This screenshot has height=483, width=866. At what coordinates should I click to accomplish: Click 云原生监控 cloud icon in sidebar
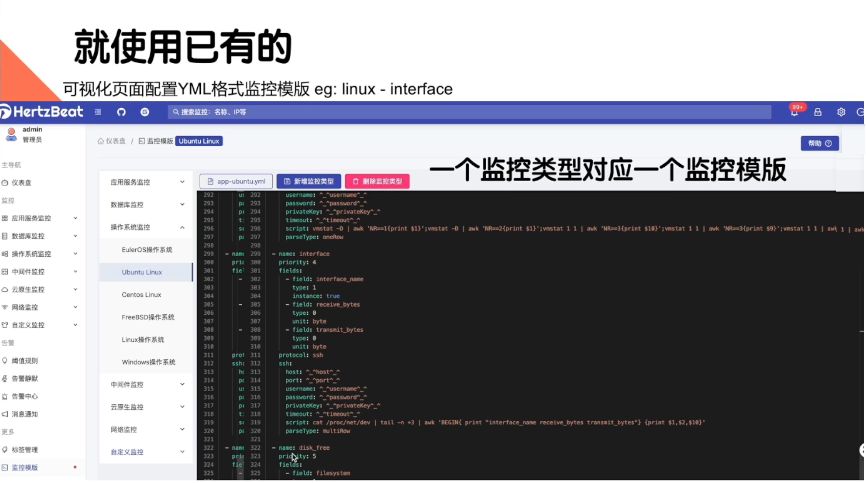click(x=5, y=290)
